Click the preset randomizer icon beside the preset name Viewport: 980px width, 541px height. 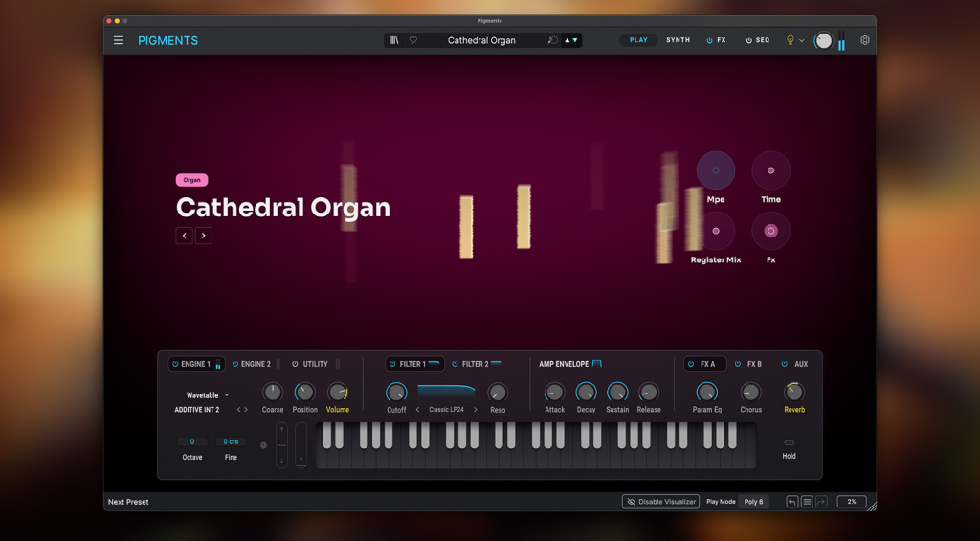[552, 40]
